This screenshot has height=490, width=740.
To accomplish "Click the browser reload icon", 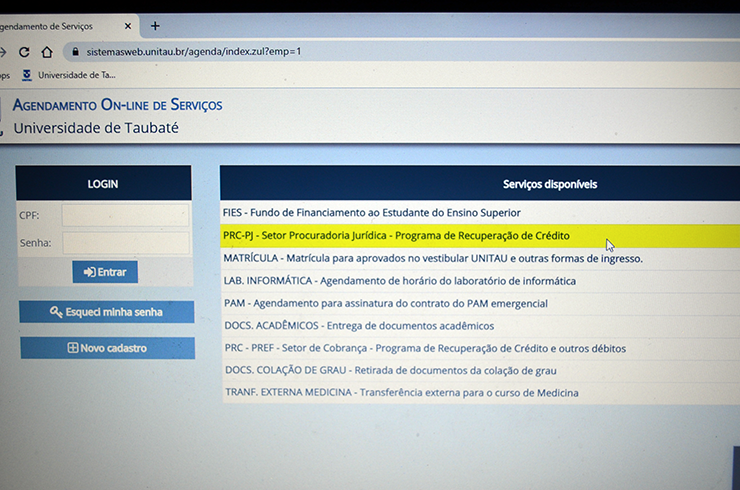I will tap(24, 51).
